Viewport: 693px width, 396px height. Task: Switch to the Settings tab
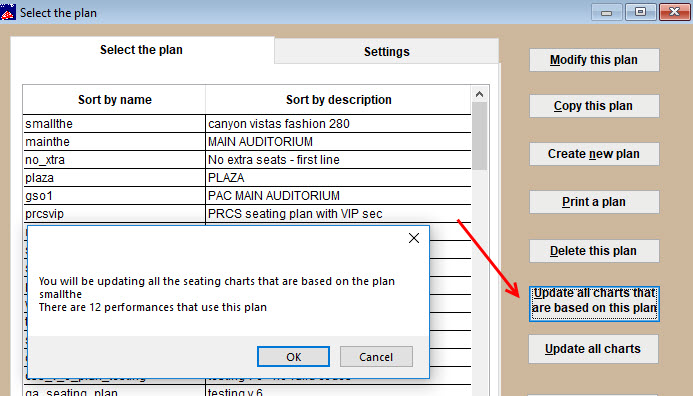(387, 51)
